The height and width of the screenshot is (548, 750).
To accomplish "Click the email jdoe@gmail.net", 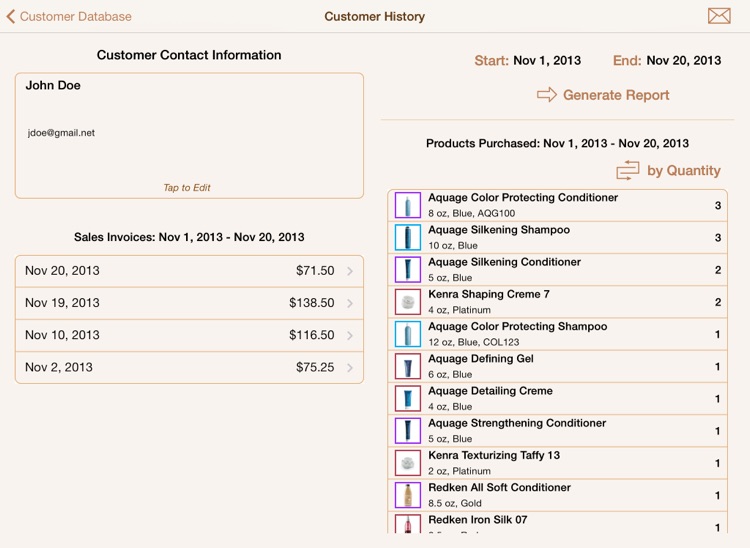I will [x=61, y=133].
